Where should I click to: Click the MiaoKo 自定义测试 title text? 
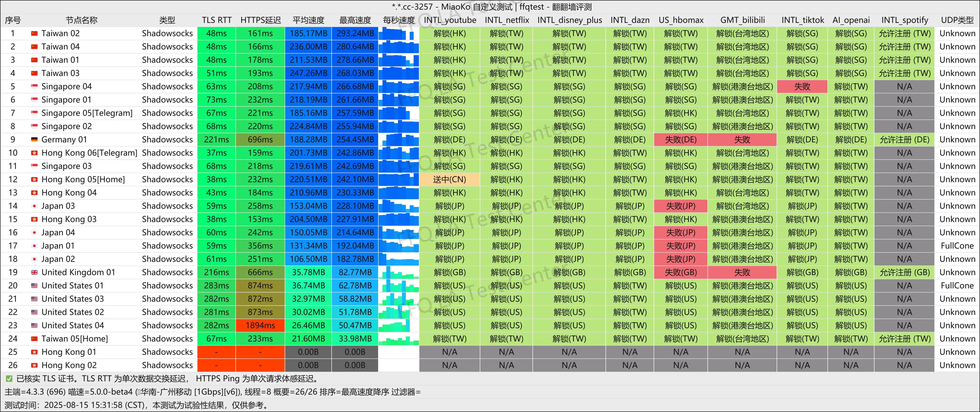(477, 7)
